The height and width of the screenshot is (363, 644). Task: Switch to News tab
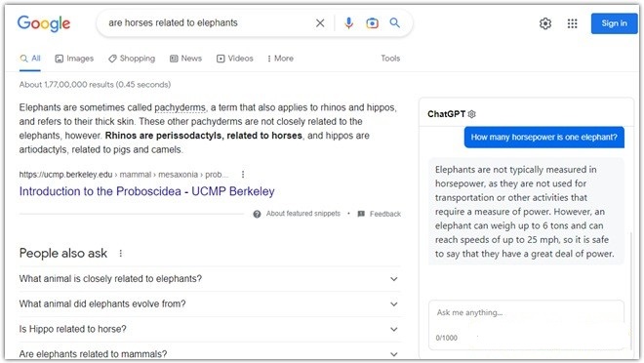[186, 59]
